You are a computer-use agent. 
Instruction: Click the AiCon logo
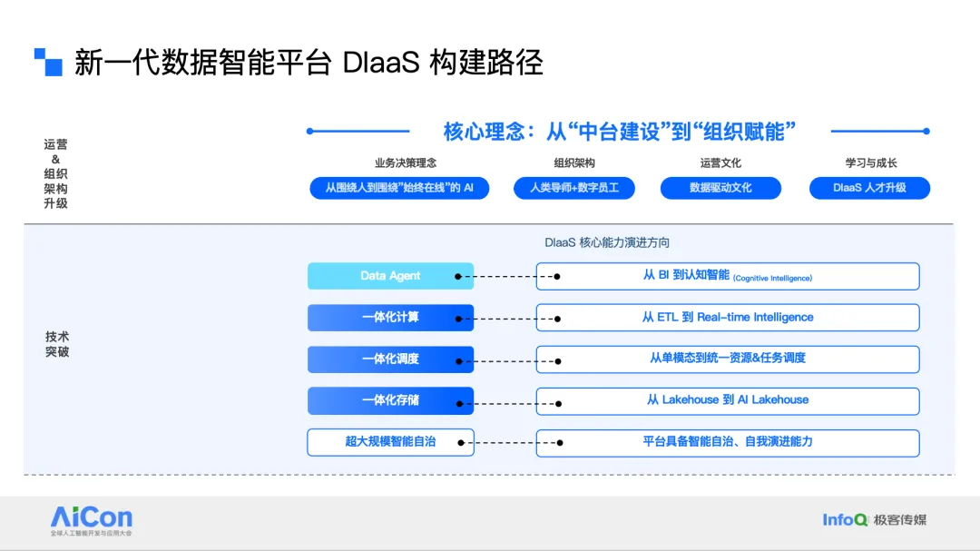[x=92, y=521]
